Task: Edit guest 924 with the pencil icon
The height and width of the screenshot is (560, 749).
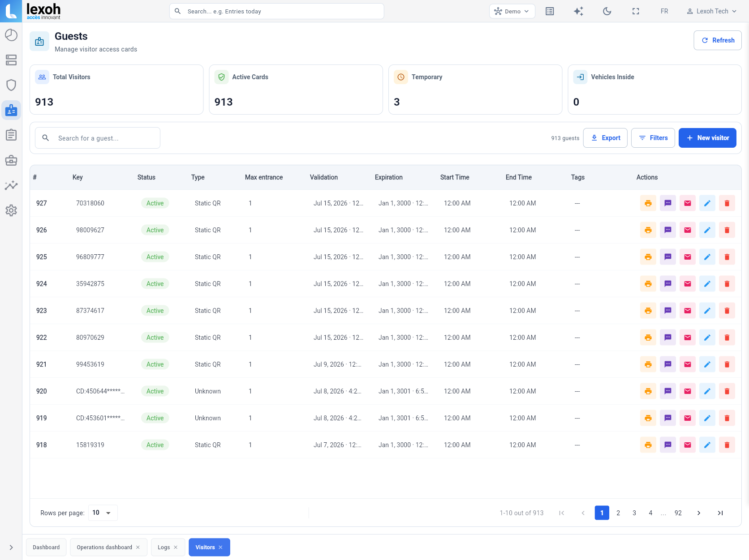Action: pos(707,284)
